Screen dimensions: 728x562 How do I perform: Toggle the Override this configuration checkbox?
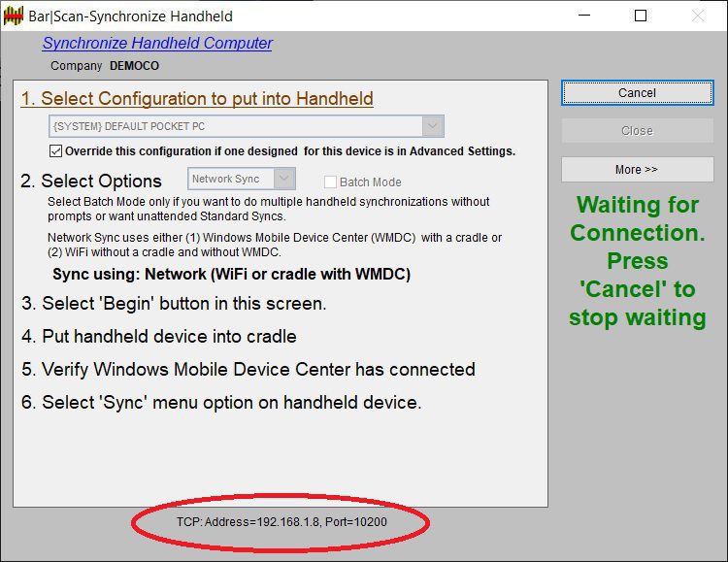coord(55,151)
